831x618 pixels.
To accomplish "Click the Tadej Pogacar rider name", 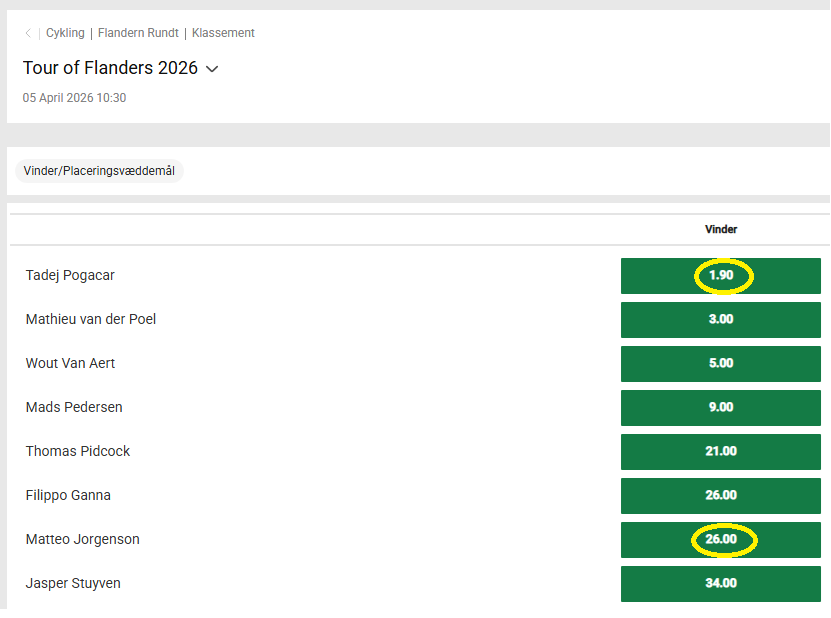I will tap(77, 275).
